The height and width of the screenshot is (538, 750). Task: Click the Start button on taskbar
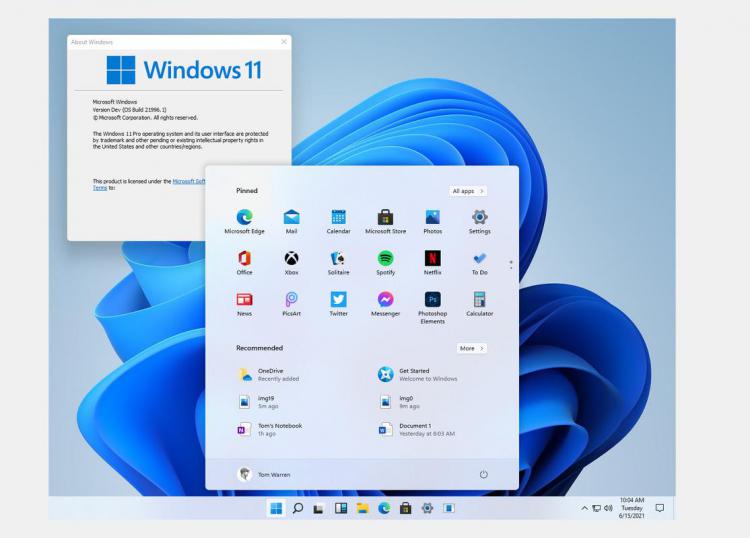pos(276,508)
